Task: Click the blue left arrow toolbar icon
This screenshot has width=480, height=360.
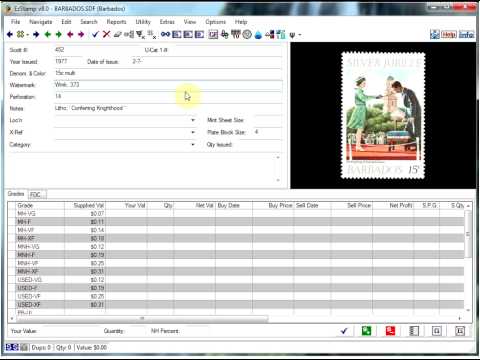Action: click(10, 34)
